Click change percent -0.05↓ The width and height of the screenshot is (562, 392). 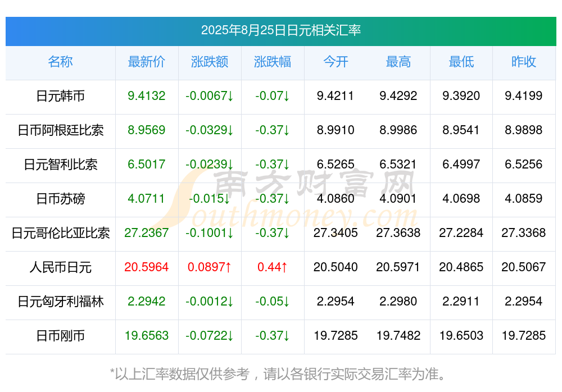[x=273, y=301]
